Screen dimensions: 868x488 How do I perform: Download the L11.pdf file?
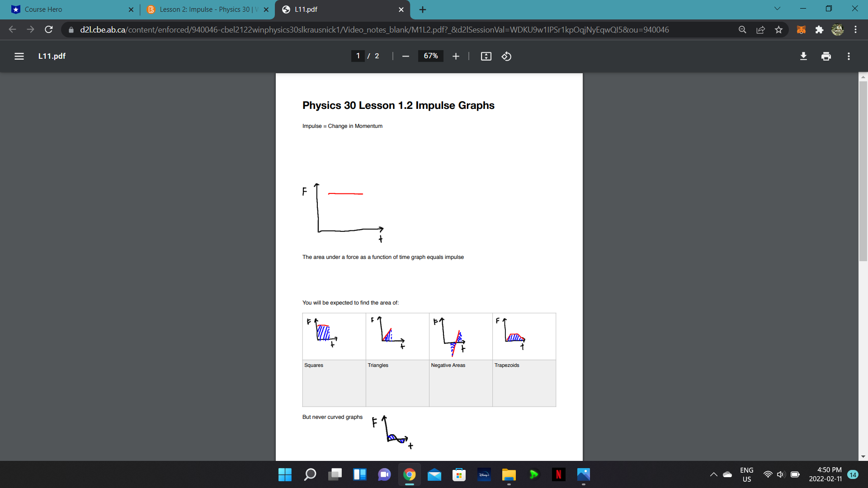[x=804, y=56]
